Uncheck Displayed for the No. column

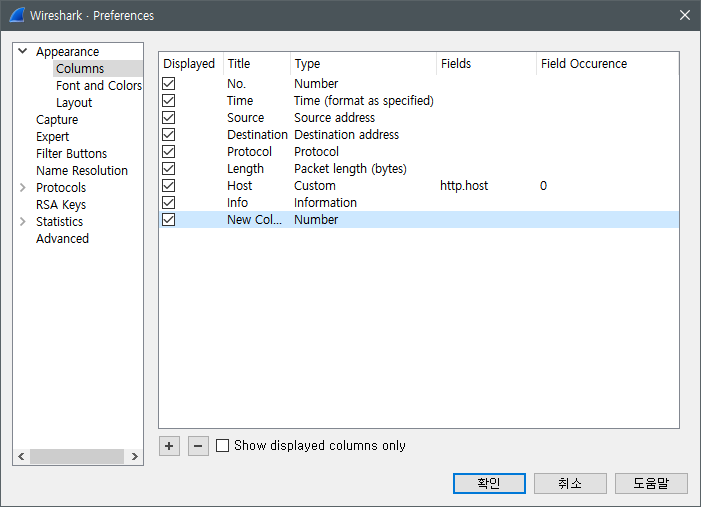click(x=169, y=84)
